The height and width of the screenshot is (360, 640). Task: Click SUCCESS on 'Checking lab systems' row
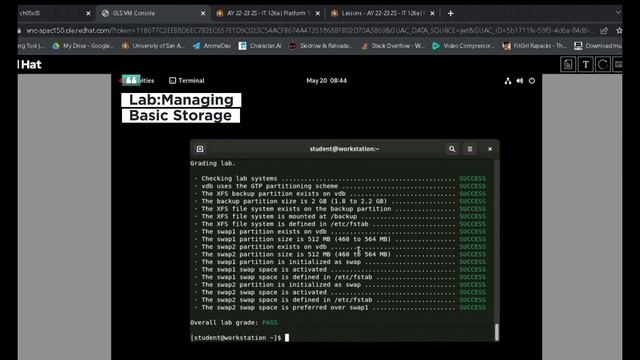pyautogui.click(x=472, y=178)
